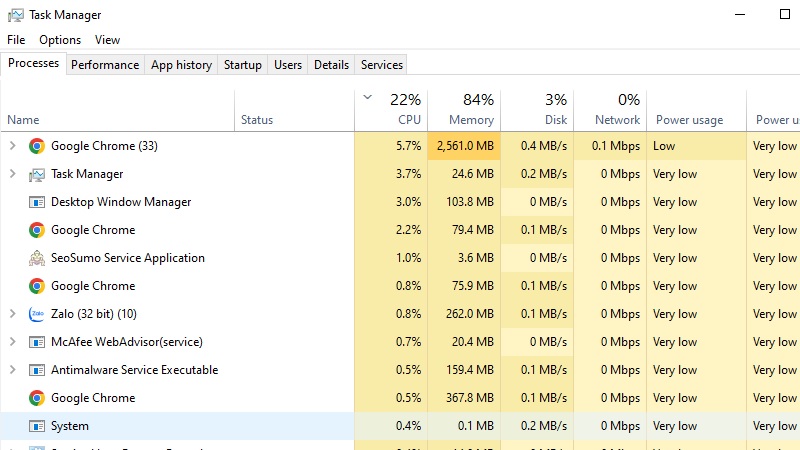Click the Task Manager title bar icon
800x450 pixels.
coord(16,15)
